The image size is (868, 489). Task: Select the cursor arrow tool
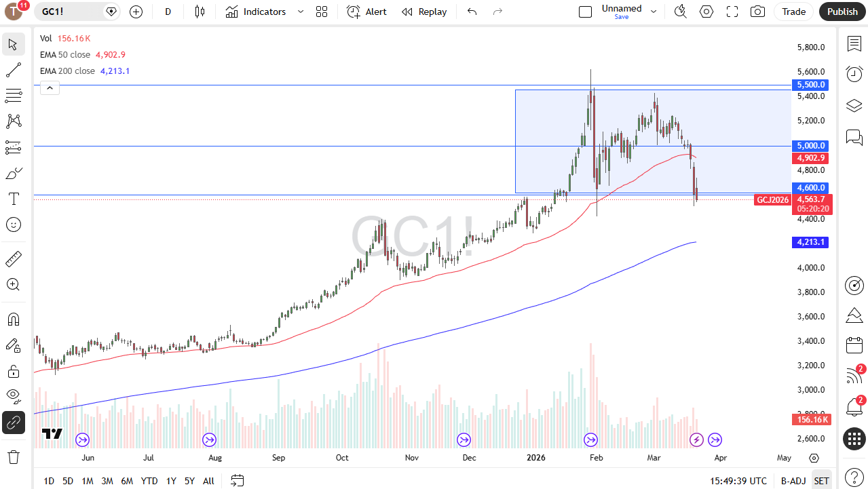point(13,45)
